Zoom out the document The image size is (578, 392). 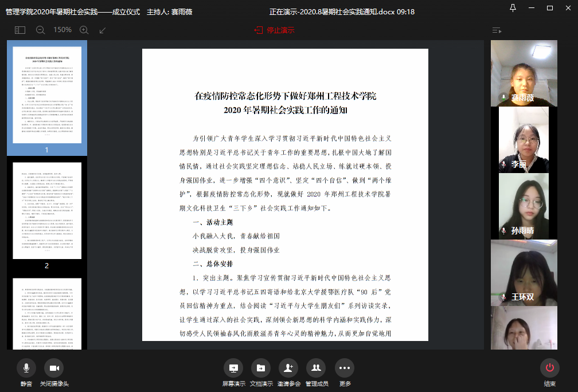[40, 30]
